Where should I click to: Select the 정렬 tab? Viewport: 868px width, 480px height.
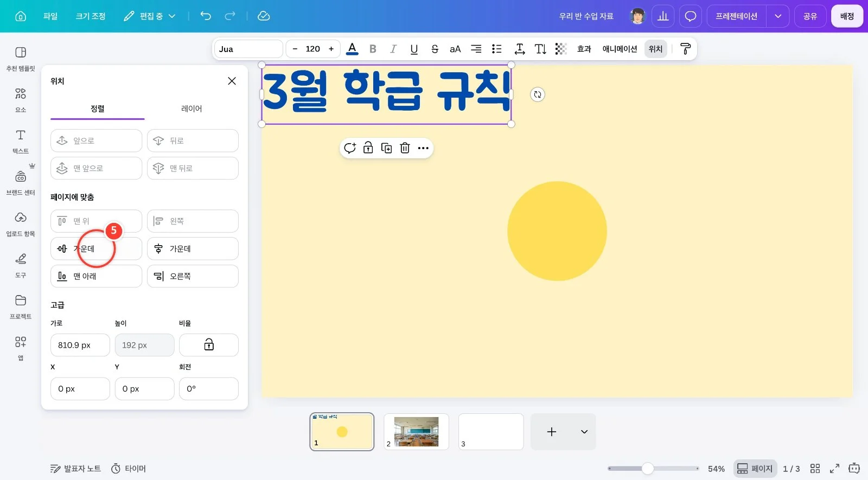98,108
